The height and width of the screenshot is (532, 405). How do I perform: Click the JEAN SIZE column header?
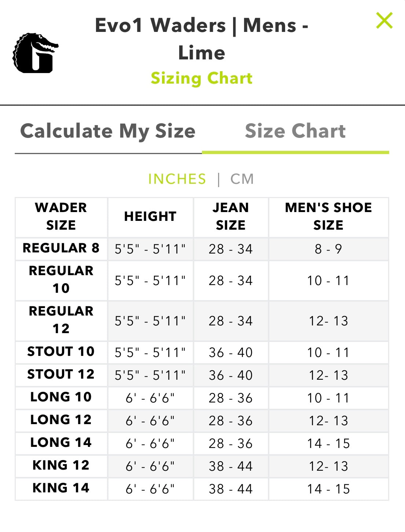(x=231, y=216)
